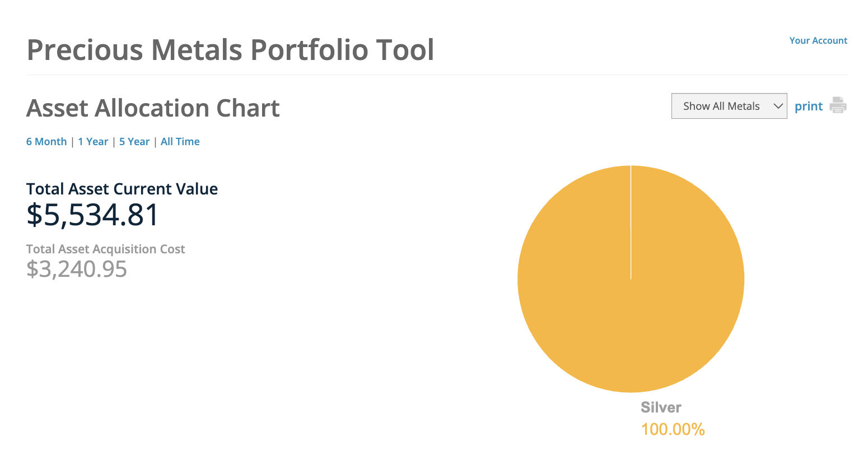
Task: Click the thin white line in the pie chart
Action: coord(631,224)
